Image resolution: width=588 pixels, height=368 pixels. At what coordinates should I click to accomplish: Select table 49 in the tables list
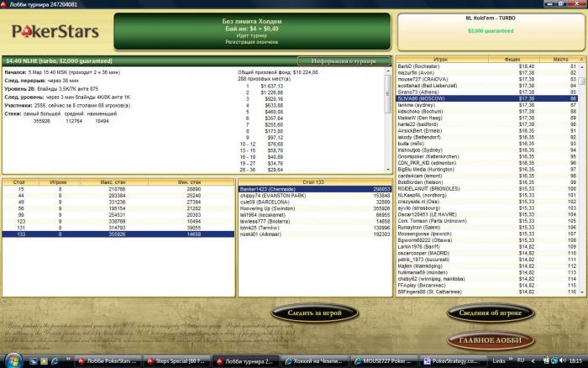coord(118,202)
